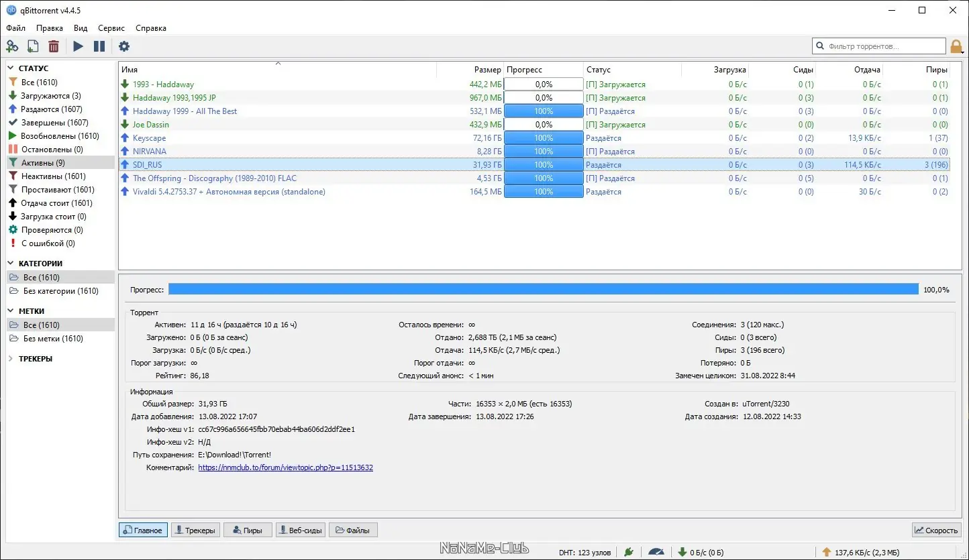Select the Завершены (1607) filter
Image resolution: width=969 pixels, height=560 pixels.
pyautogui.click(x=60, y=123)
